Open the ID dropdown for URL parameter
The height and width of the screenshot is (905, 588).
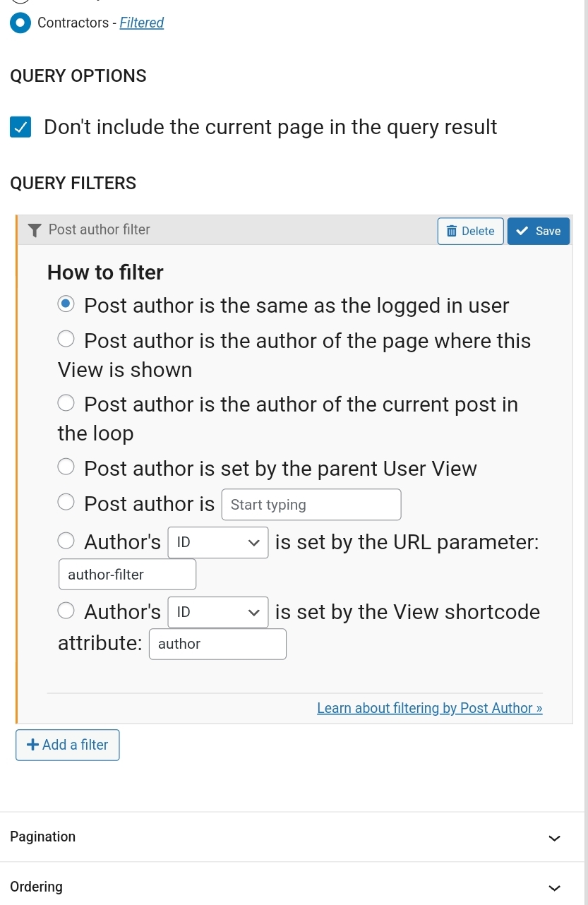pyautogui.click(x=218, y=542)
